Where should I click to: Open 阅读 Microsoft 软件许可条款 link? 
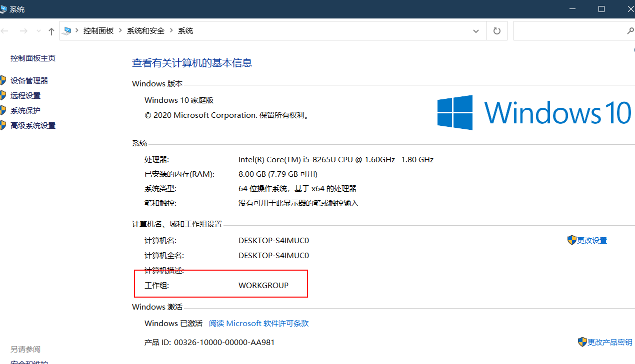[x=259, y=324]
